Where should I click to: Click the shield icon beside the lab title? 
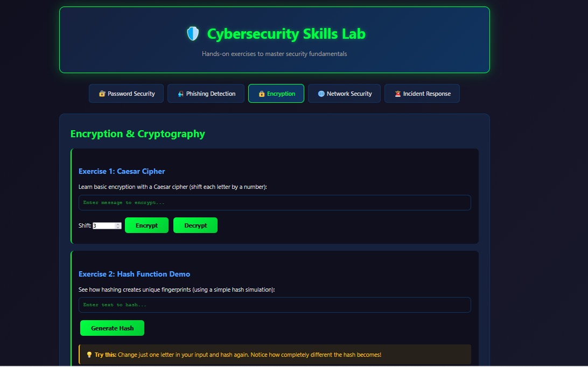(x=193, y=34)
